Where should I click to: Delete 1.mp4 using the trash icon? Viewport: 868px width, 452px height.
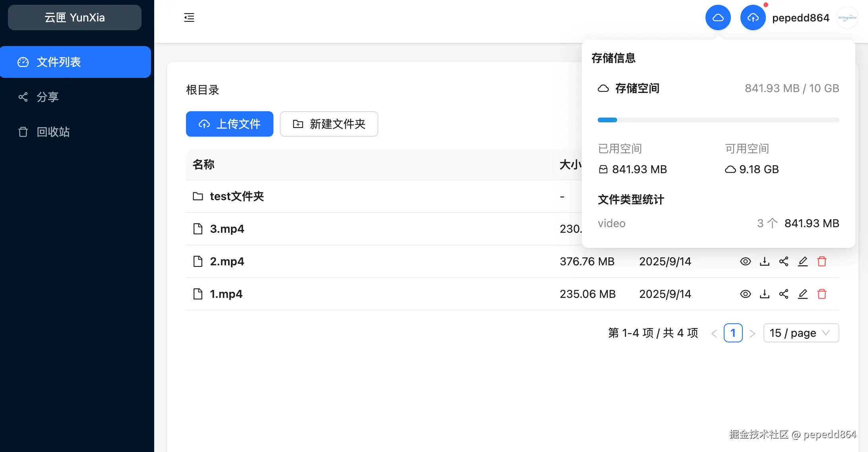(821, 294)
